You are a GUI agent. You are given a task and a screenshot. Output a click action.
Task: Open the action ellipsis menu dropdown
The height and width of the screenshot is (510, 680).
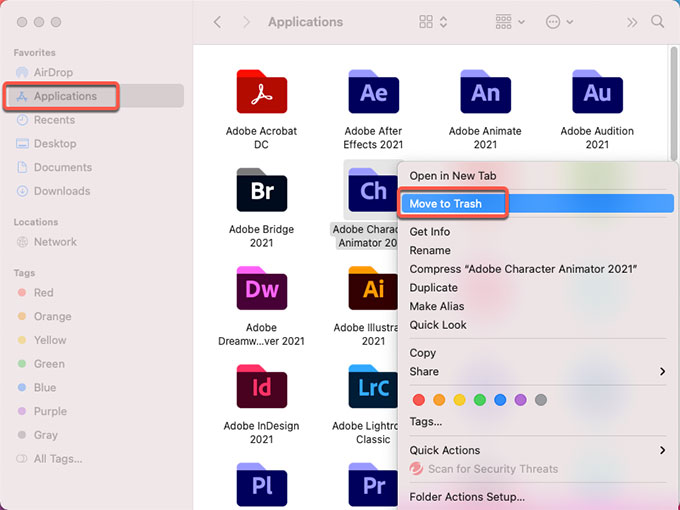coord(559,22)
